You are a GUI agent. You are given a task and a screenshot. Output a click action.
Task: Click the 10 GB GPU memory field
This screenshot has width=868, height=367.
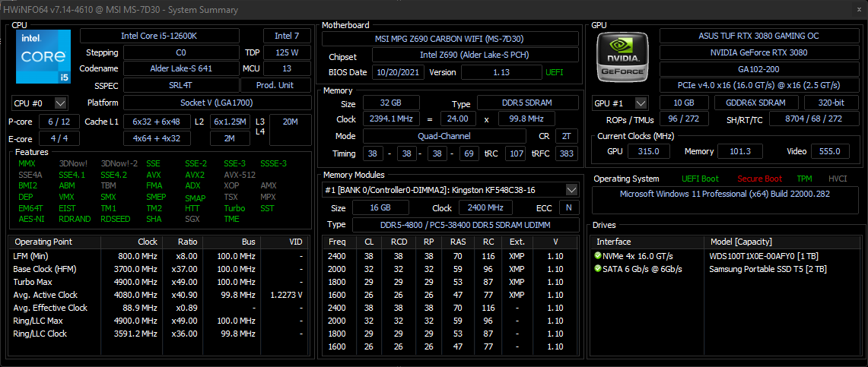tap(684, 103)
